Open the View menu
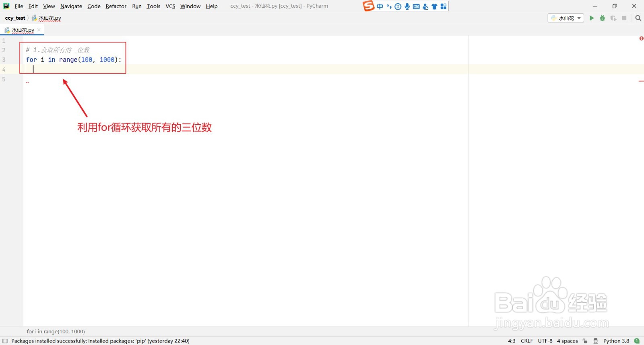Screen dimensions: 644x345 (49, 6)
